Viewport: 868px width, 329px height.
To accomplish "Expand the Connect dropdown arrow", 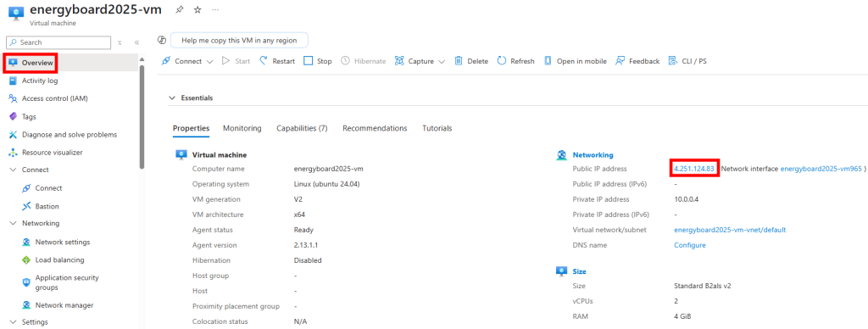I will point(210,62).
